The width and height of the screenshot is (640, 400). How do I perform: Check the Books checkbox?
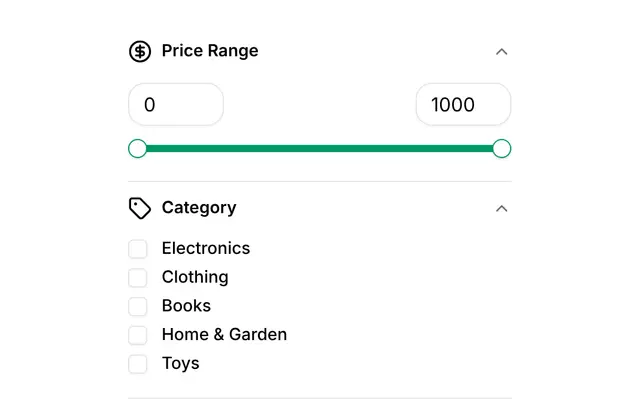point(138,306)
